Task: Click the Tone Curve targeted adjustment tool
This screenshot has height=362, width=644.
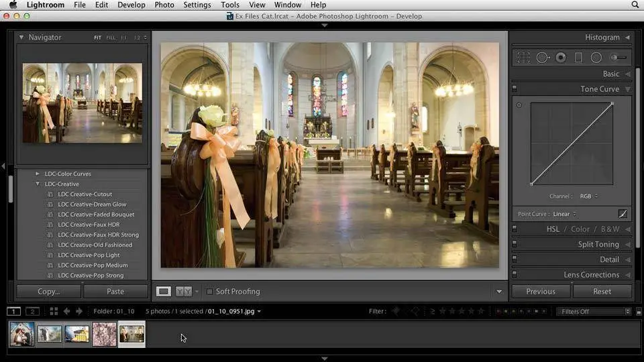Action: [x=519, y=105]
